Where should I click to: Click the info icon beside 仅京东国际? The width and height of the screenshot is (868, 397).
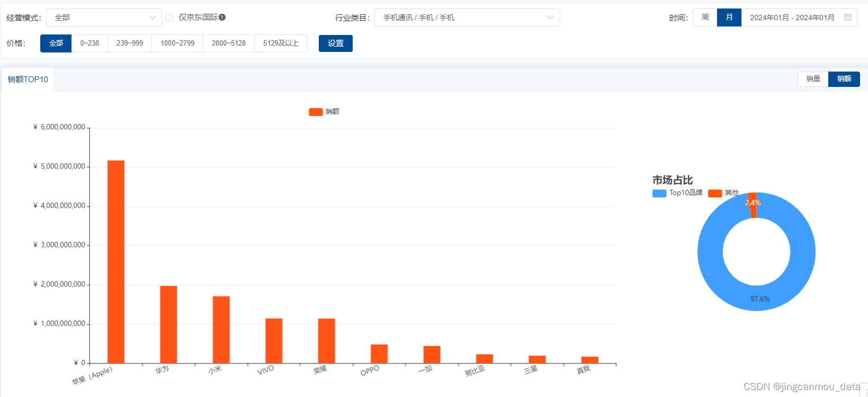(x=222, y=17)
